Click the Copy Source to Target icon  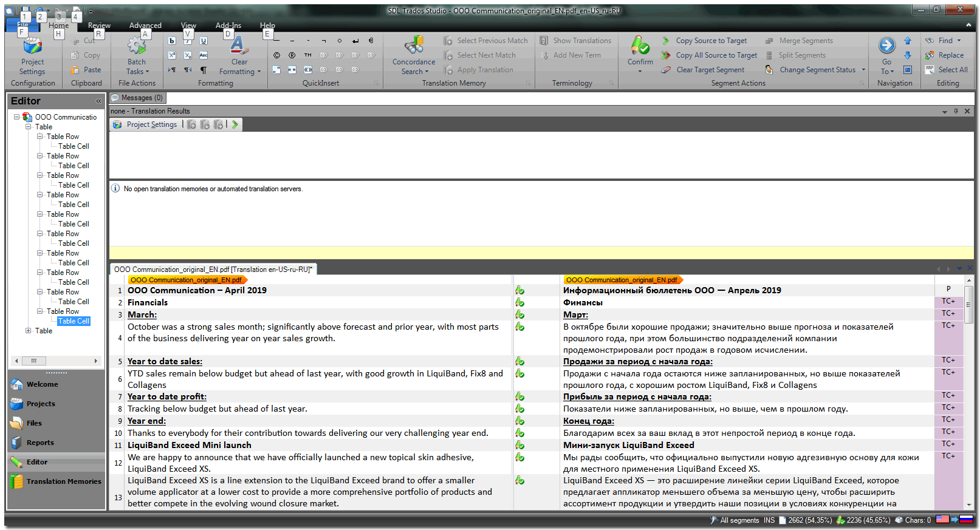[x=666, y=41]
